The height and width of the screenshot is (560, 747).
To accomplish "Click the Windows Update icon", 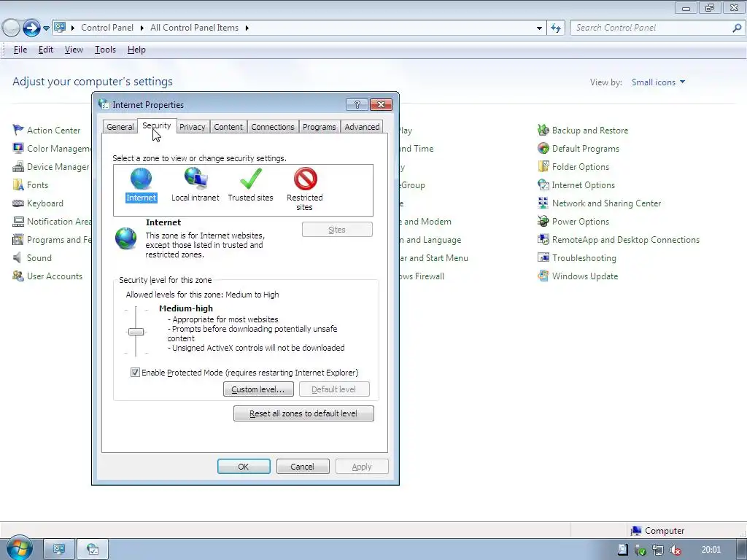I will pyautogui.click(x=543, y=276).
